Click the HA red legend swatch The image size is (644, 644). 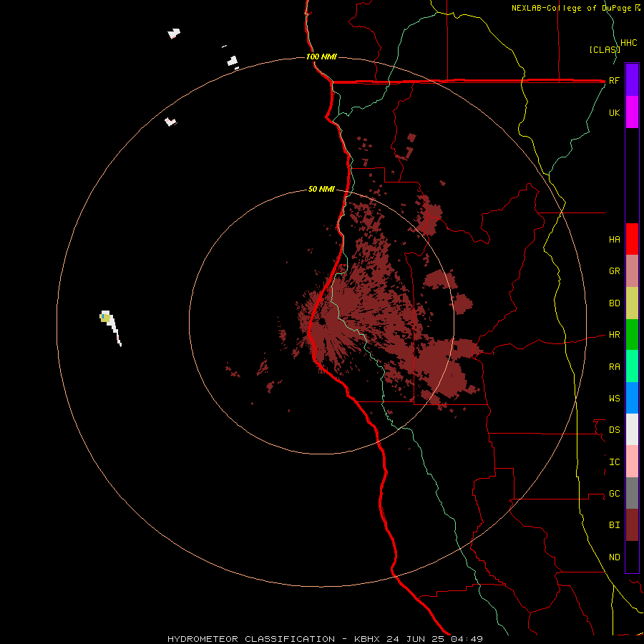632,239
